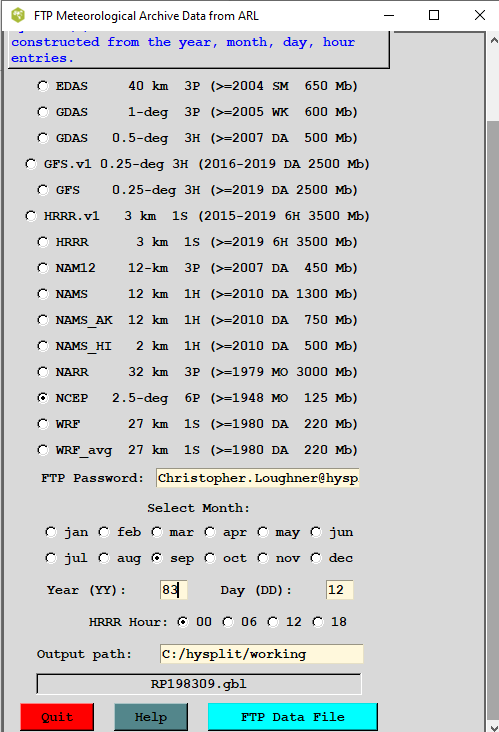Select the WRF_avg 27 km option
The width and height of the screenshot is (499, 732).
point(43,450)
